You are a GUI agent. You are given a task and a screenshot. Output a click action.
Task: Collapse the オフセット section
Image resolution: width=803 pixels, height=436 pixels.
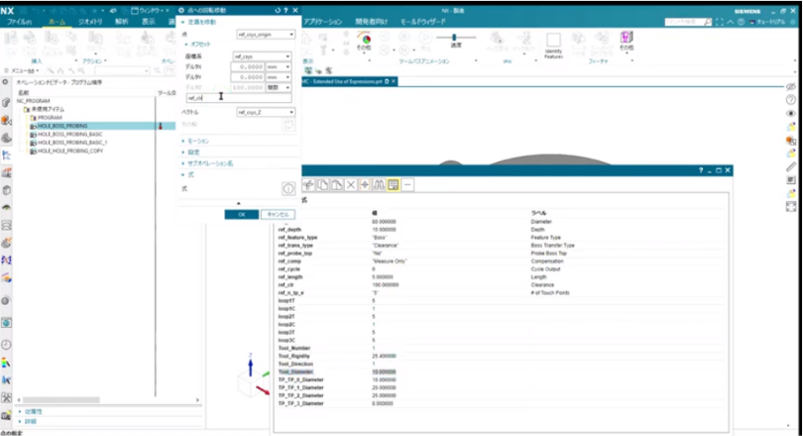[198, 45]
